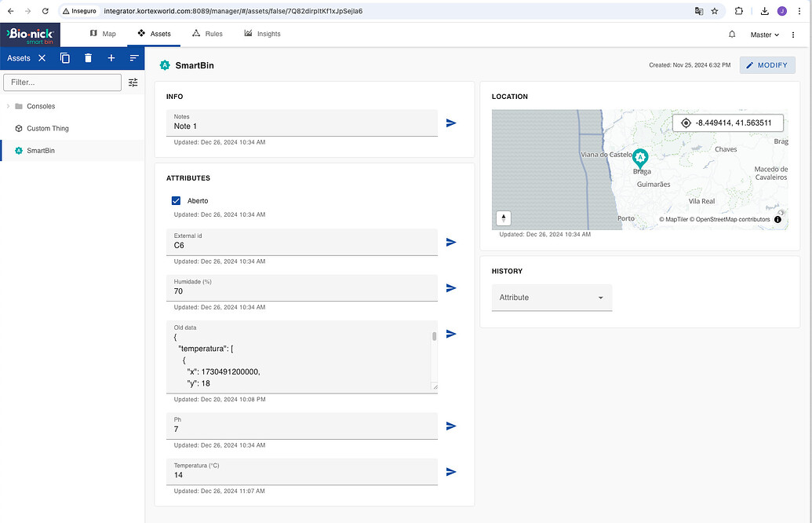Click the Ph field
The height and width of the screenshot is (523, 812).
point(301,426)
